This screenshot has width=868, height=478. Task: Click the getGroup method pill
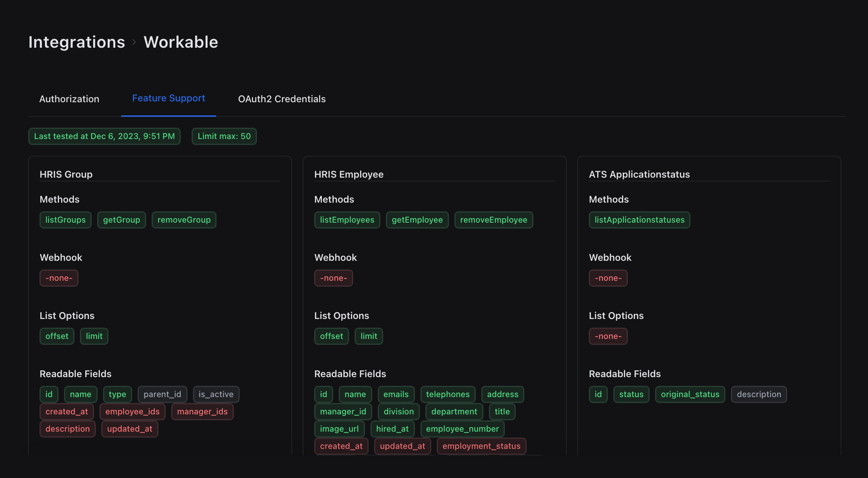click(121, 219)
